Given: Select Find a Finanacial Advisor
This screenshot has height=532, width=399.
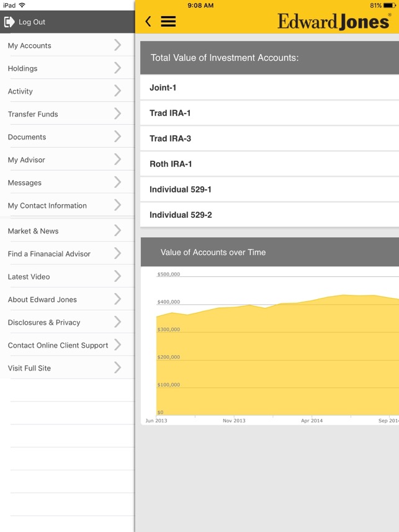Looking at the screenshot, I should [x=67, y=253].
